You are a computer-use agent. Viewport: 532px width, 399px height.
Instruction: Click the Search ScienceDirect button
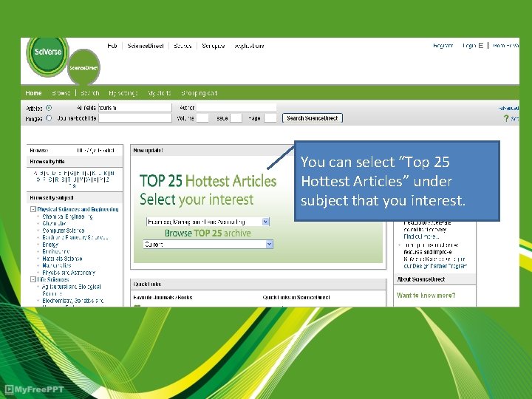point(313,118)
